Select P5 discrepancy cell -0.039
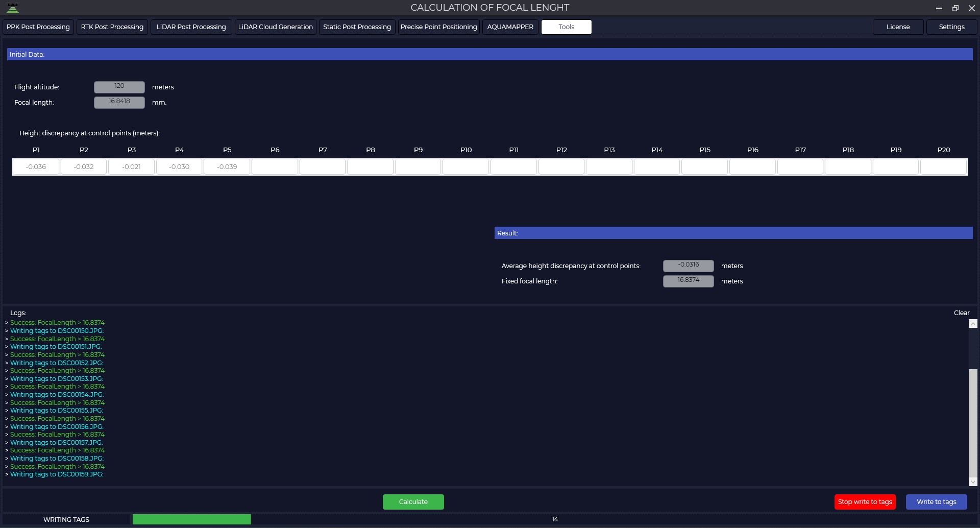Image resolution: width=980 pixels, height=528 pixels. 227,167
